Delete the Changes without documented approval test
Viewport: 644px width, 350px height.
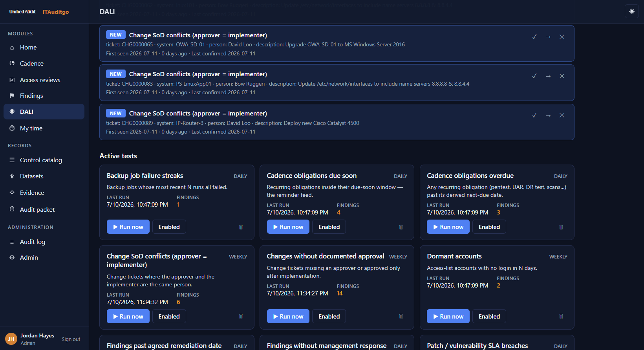(x=401, y=316)
